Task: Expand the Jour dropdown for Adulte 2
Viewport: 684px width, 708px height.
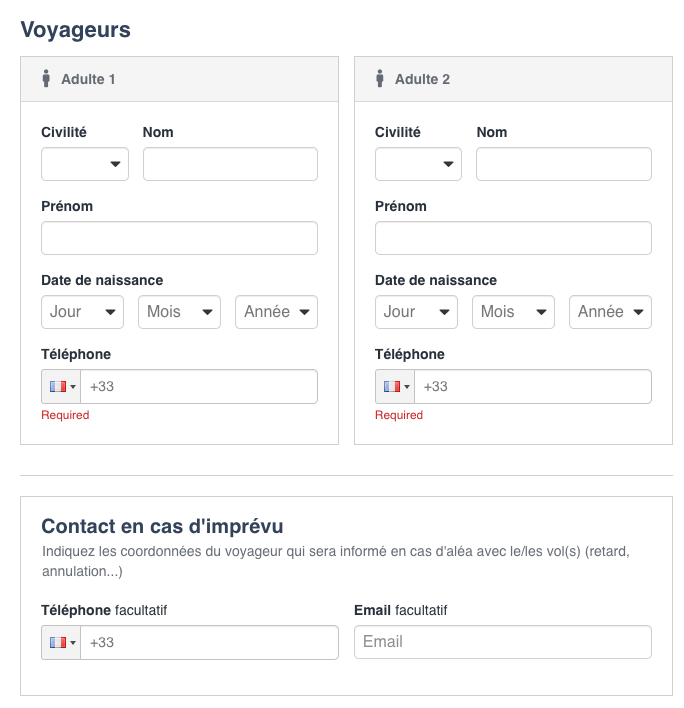Action: [416, 312]
